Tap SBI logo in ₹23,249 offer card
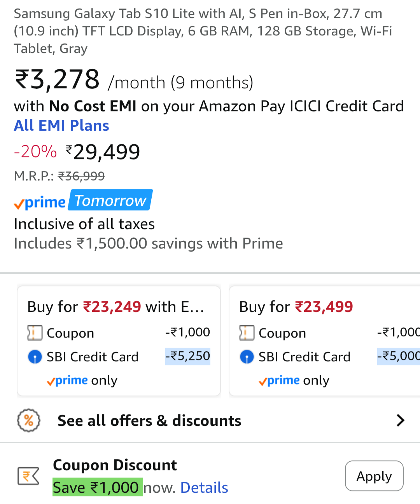Viewport: 420px width, 504px height. tap(35, 357)
